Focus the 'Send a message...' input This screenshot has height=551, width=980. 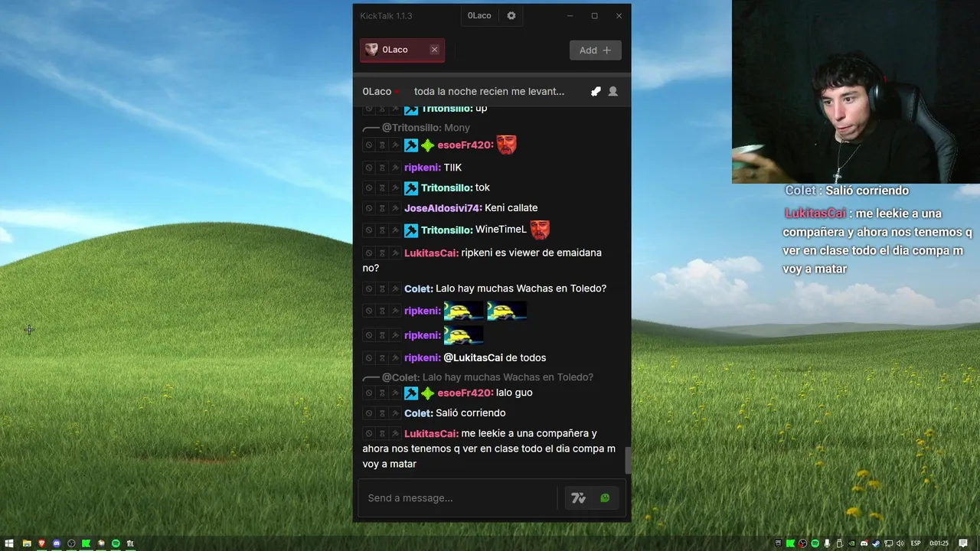459,498
